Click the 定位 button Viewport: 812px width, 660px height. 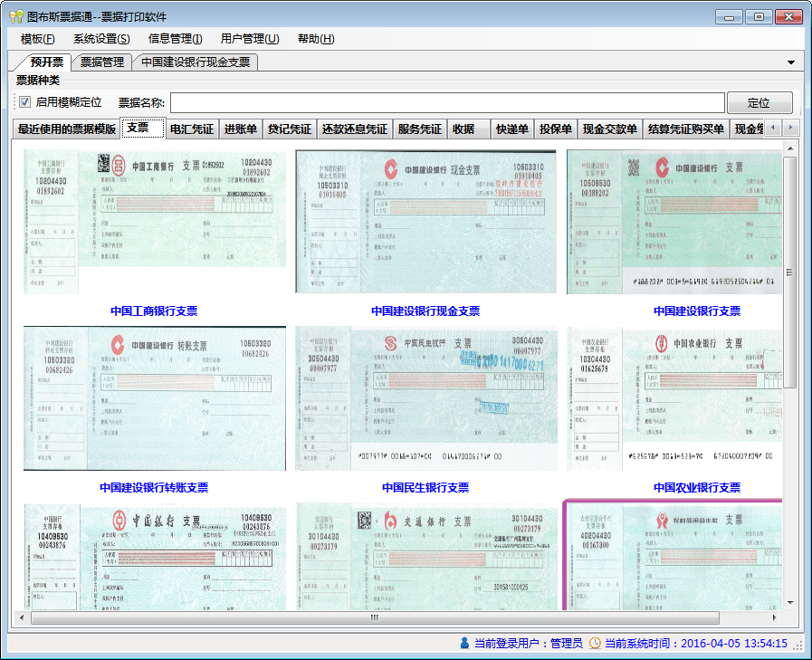pos(759,102)
